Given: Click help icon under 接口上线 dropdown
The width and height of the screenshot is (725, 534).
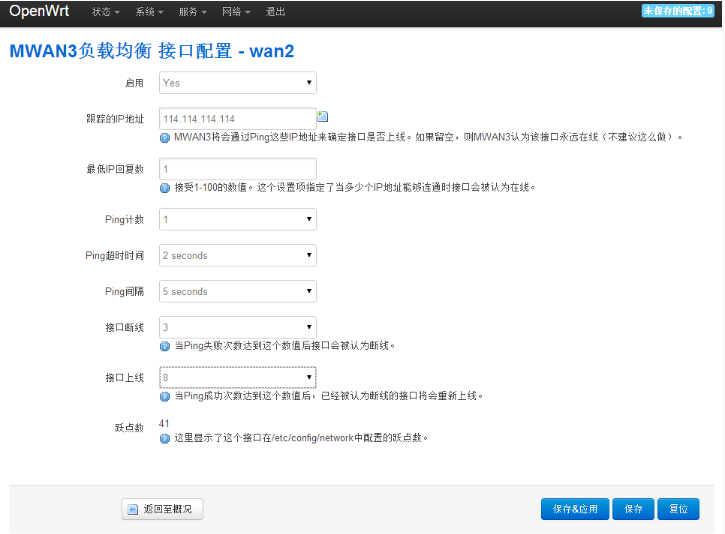Looking at the screenshot, I should click(x=165, y=397).
